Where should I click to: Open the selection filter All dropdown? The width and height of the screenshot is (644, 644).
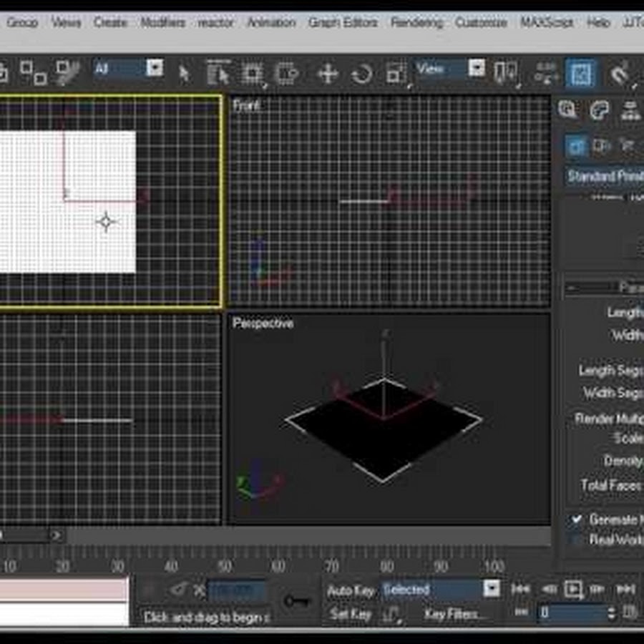click(154, 69)
